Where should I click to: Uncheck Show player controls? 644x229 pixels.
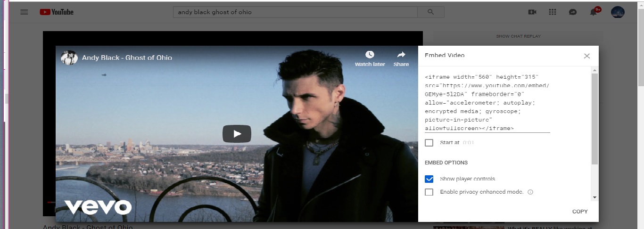tap(429, 179)
